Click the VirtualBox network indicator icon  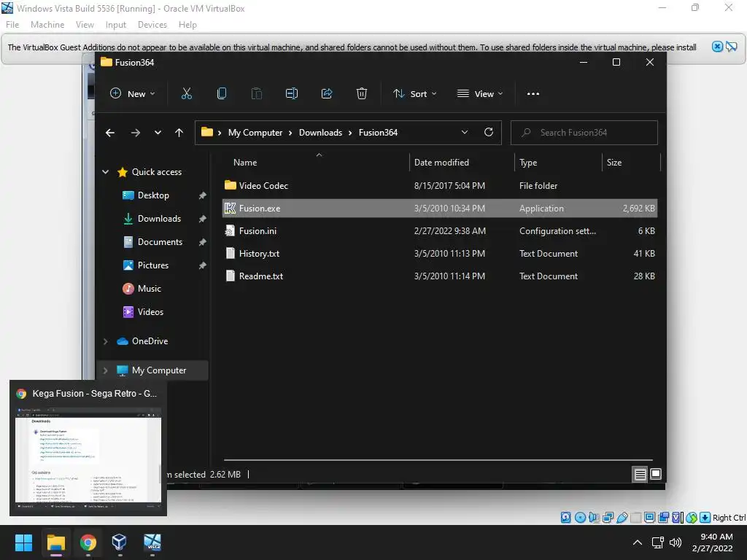tap(608, 518)
